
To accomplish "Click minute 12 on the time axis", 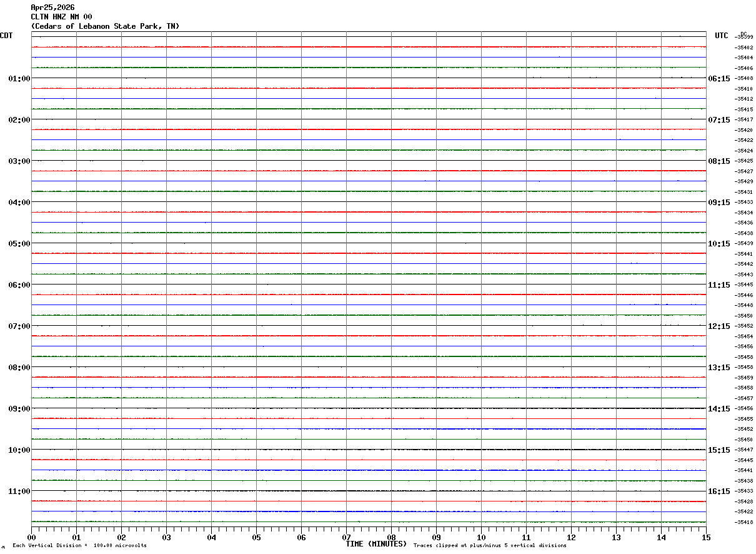I will click(571, 537).
